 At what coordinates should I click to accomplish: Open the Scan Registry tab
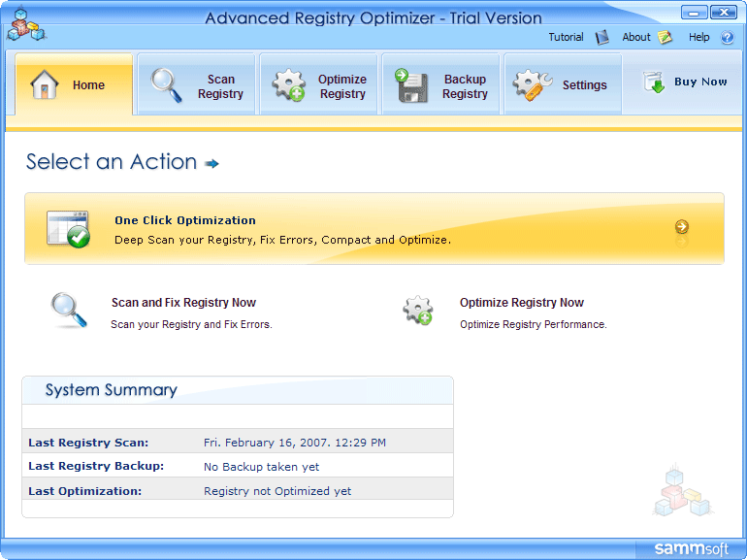(x=196, y=84)
